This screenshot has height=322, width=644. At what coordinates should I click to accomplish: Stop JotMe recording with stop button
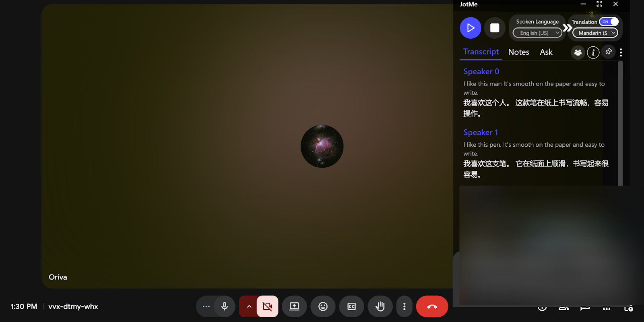[x=495, y=28]
